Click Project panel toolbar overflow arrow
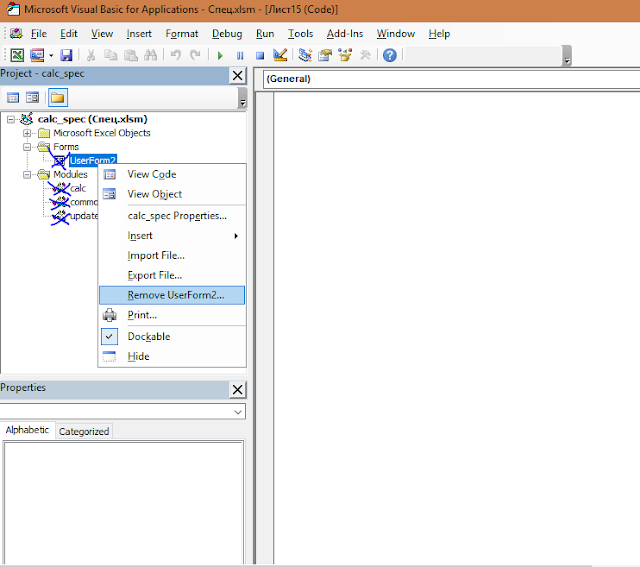Screen dimensions: 640x567 click(x=242, y=98)
